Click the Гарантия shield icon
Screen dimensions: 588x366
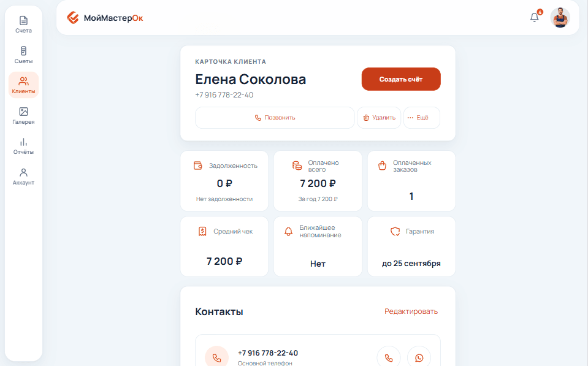395,231
